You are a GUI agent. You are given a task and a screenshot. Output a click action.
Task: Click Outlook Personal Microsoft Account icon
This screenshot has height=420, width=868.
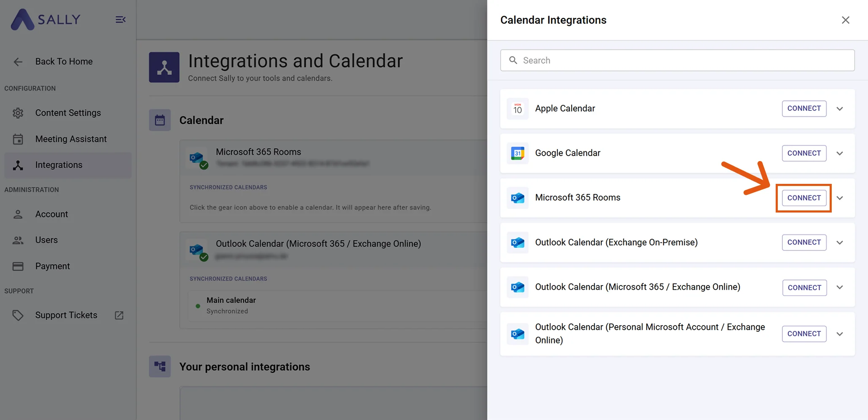coord(518,334)
